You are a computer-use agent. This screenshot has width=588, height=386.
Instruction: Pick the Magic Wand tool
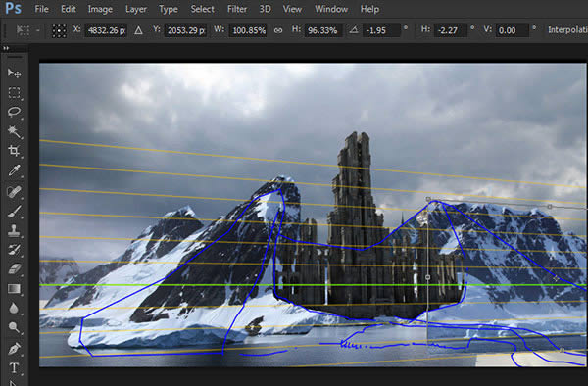pos(14,131)
